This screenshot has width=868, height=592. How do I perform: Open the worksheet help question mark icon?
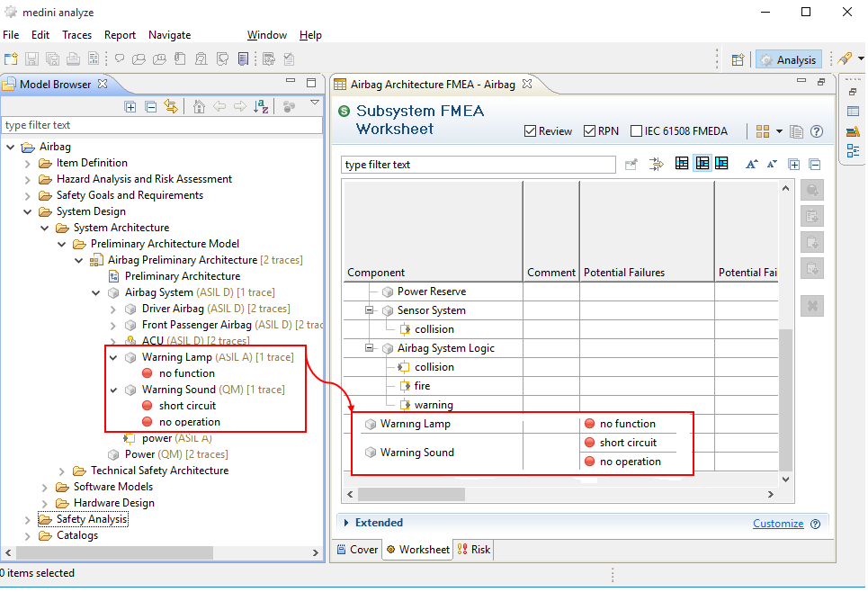(x=817, y=131)
